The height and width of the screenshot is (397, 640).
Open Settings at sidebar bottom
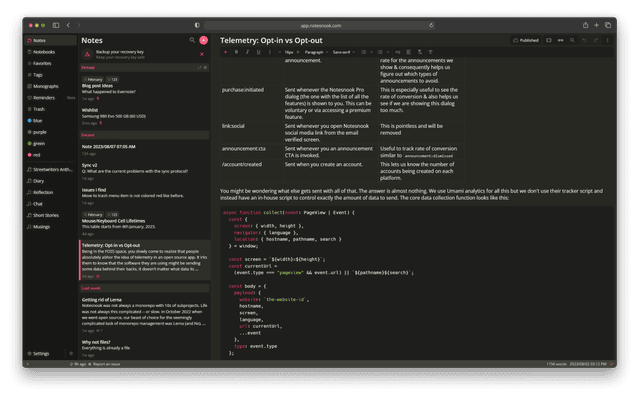pos(44,353)
